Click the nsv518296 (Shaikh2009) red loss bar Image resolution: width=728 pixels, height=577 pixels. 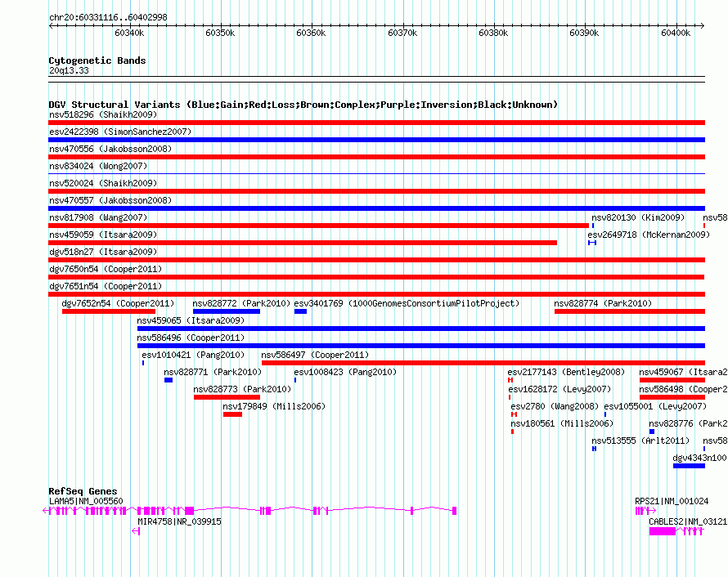click(376, 123)
